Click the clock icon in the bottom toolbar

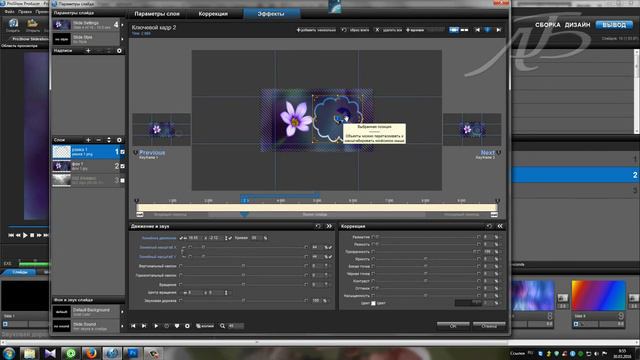pos(166,326)
